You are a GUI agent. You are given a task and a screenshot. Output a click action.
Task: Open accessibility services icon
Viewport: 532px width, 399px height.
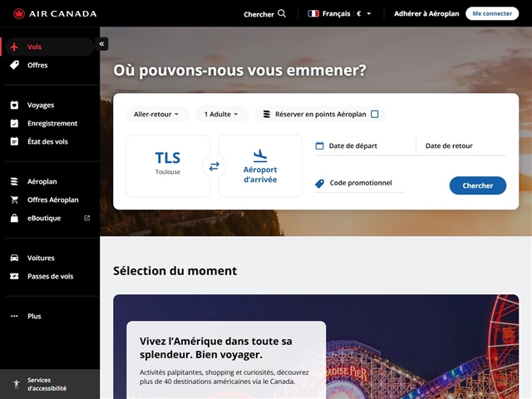pyautogui.click(x=14, y=384)
